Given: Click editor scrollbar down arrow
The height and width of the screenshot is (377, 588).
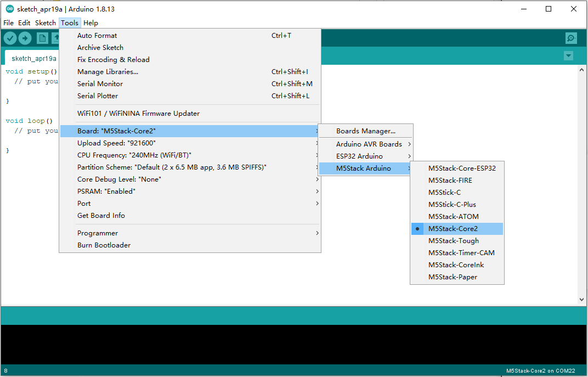Looking at the screenshot, I should point(581,299).
